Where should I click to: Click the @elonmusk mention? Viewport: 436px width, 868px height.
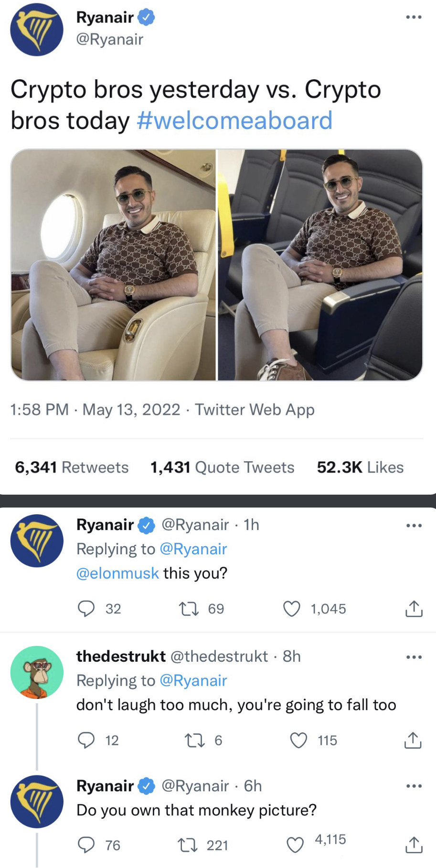(117, 573)
